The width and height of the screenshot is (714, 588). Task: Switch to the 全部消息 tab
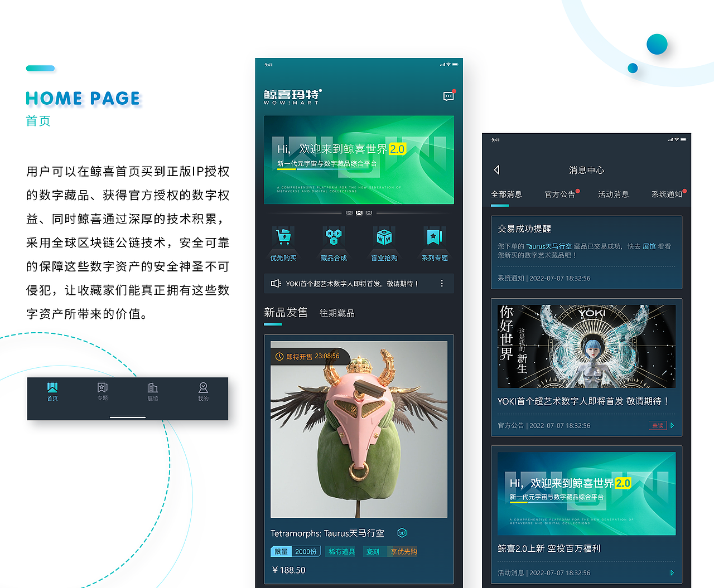click(x=506, y=195)
